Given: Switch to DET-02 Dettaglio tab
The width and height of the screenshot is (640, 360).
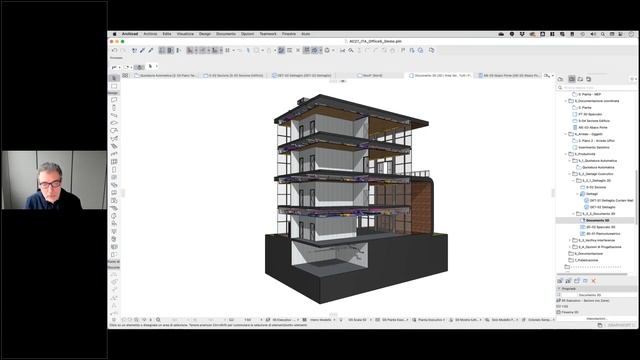Looking at the screenshot, I should point(302,76).
